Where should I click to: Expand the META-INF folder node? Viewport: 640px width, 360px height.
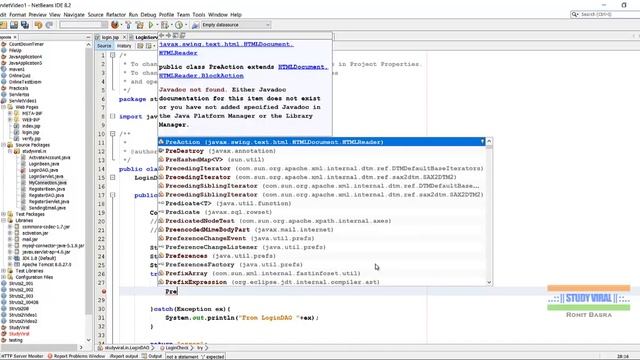pyautogui.click(x=10, y=113)
